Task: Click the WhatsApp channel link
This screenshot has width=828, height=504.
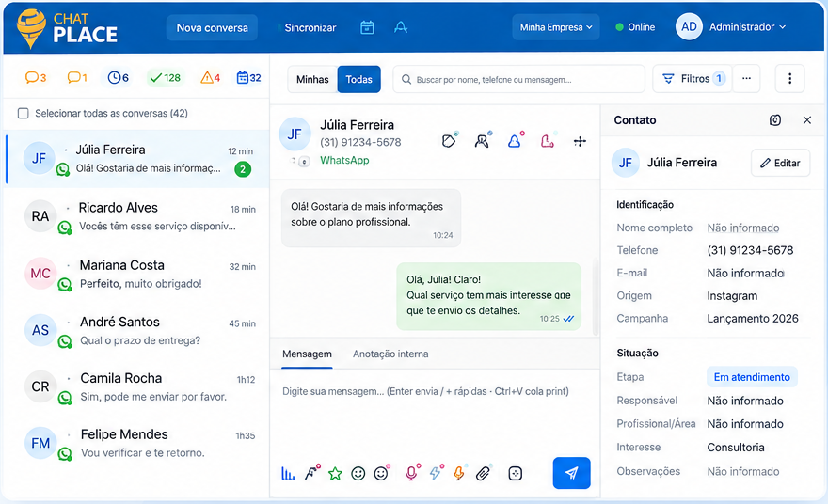Action: [344, 161]
